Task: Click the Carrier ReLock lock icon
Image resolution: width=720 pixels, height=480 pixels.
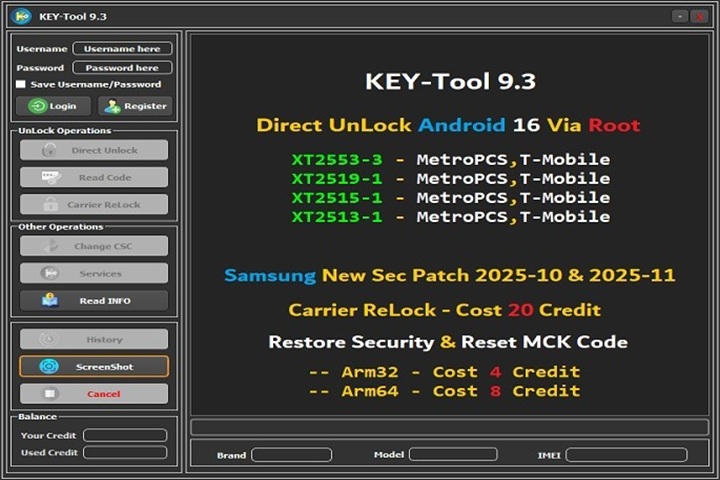Action: (48, 205)
